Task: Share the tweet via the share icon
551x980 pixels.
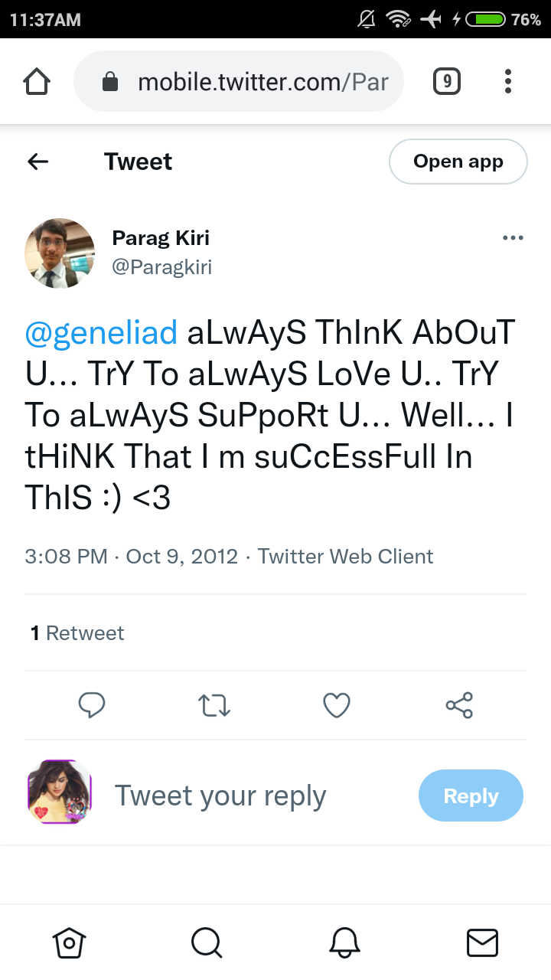Action: [x=459, y=705]
